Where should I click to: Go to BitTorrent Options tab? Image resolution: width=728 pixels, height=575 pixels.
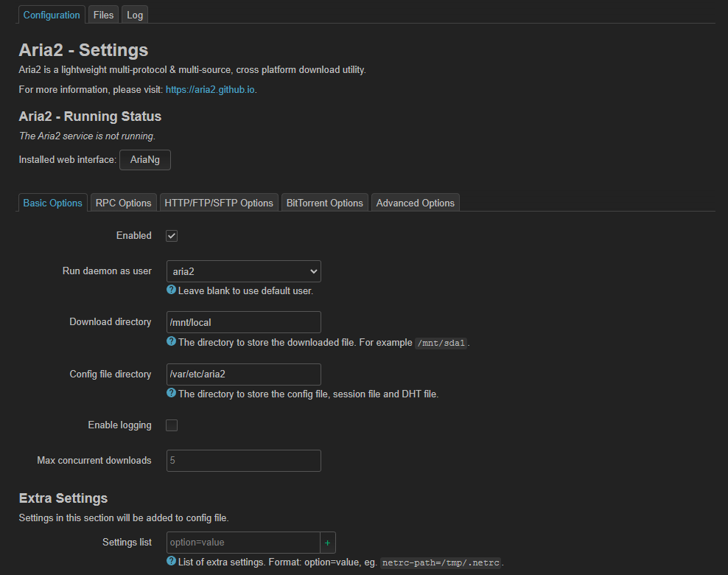point(324,203)
